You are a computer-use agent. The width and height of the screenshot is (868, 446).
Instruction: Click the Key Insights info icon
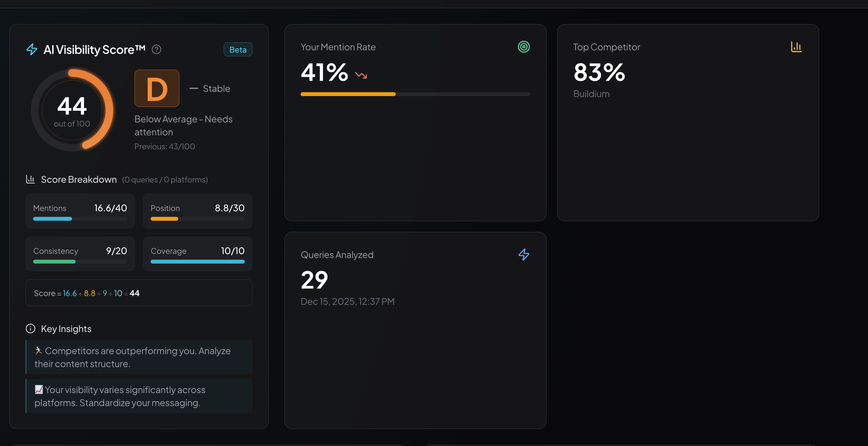pyautogui.click(x=30, y=328)
